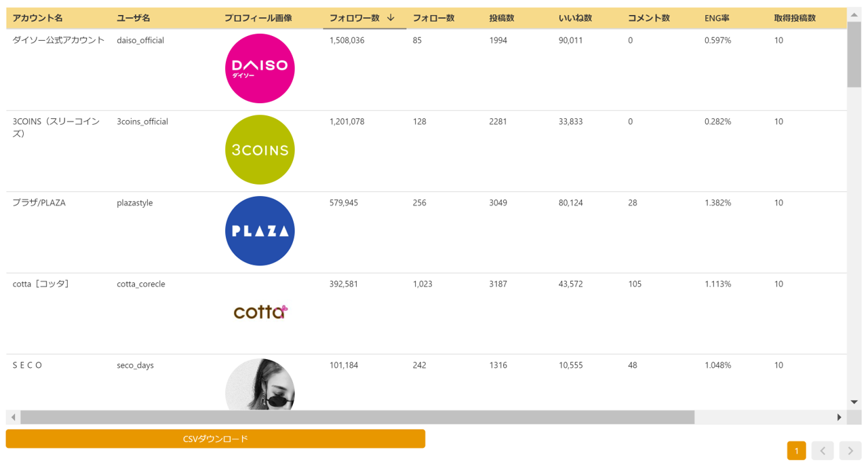Click the horizontal scrollbar thumb
Screen dimensions: 868x467
357,417
